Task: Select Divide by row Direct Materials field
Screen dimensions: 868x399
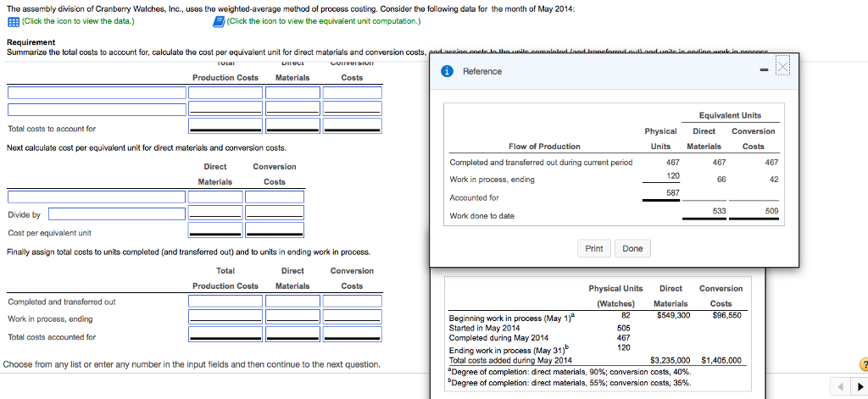Action: [214, 213]
